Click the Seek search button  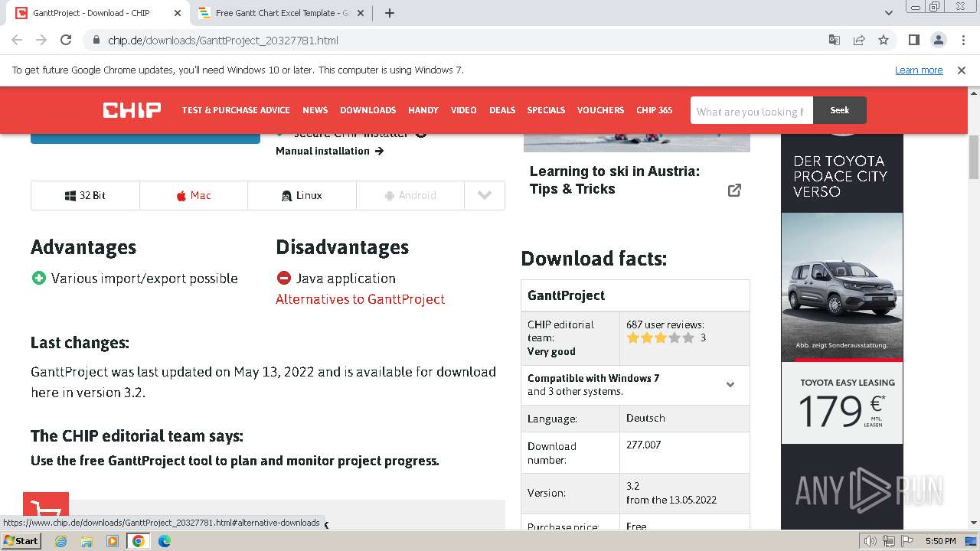[x=840, y=110]
